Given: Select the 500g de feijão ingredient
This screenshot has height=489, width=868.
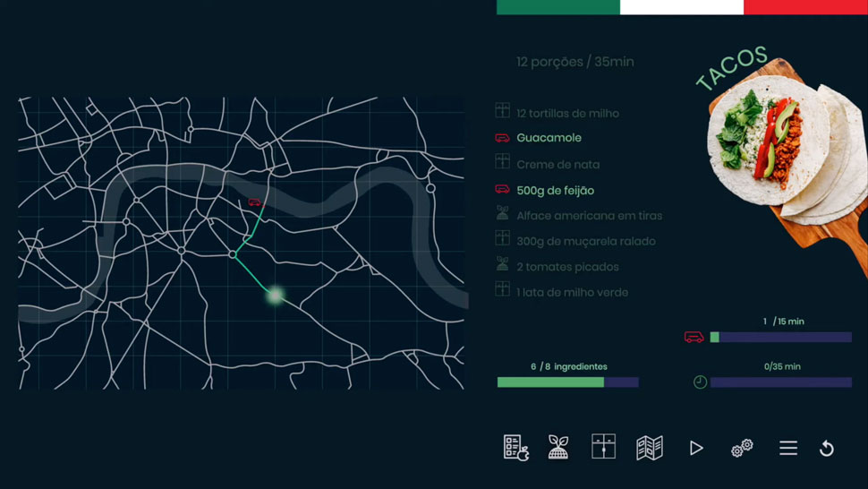Looking at the screenshot, I should [x=555, y=190].
